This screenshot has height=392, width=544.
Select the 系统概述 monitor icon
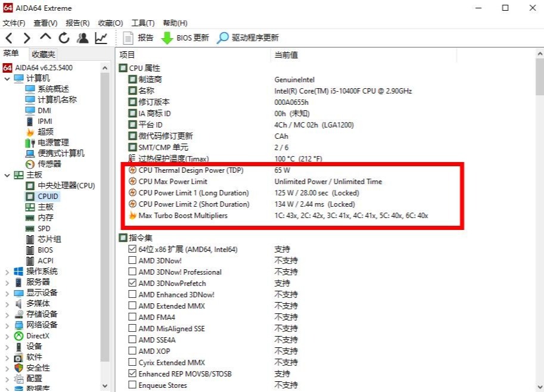(30, 89)
